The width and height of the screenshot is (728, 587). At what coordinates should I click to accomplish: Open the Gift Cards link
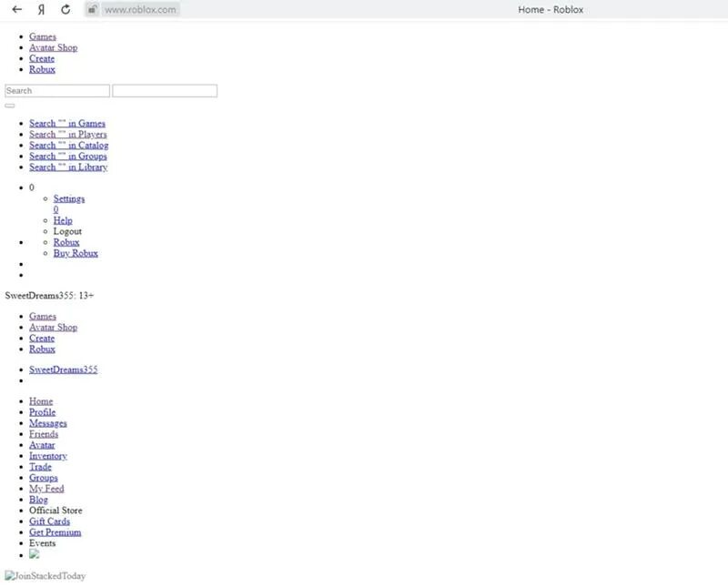[50, 521]
